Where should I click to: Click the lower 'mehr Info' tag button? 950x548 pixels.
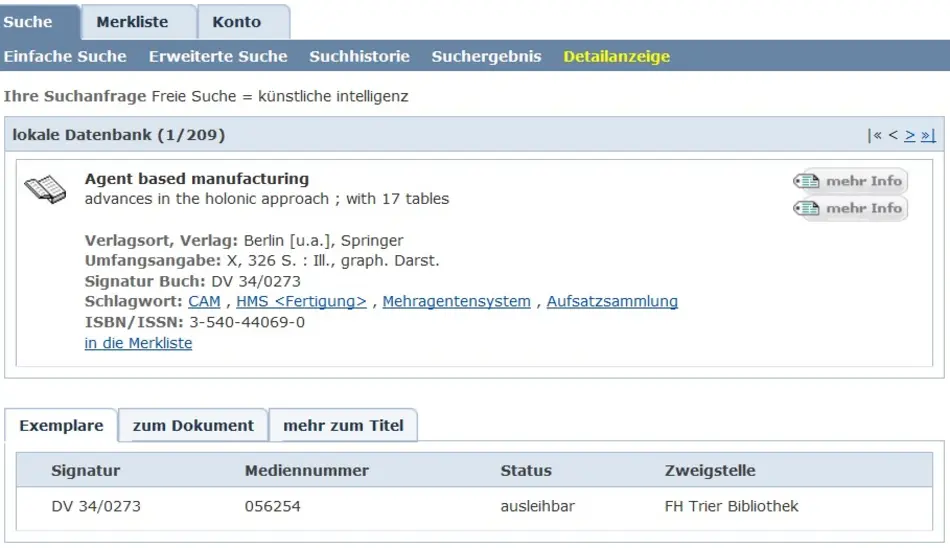(850, 208)
